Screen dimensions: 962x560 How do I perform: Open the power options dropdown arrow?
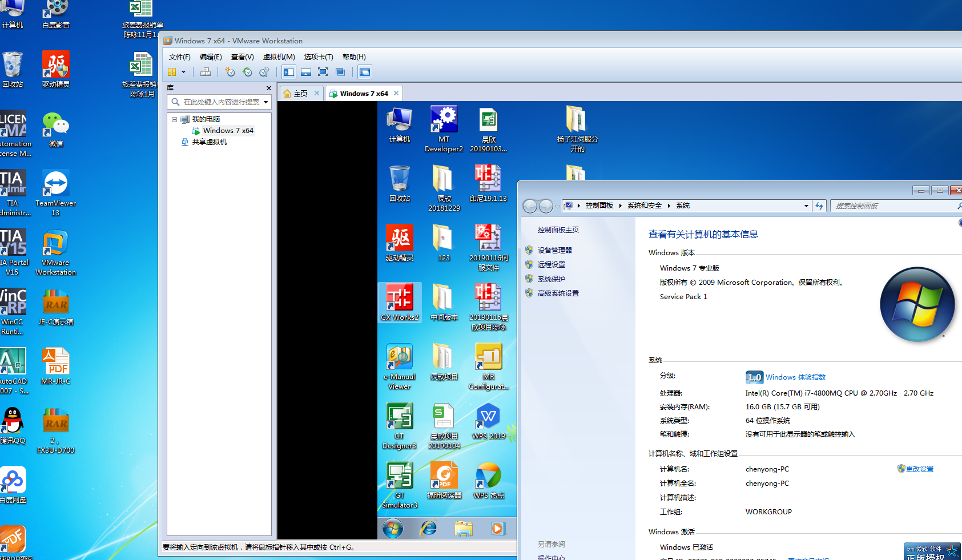[184, 72]
